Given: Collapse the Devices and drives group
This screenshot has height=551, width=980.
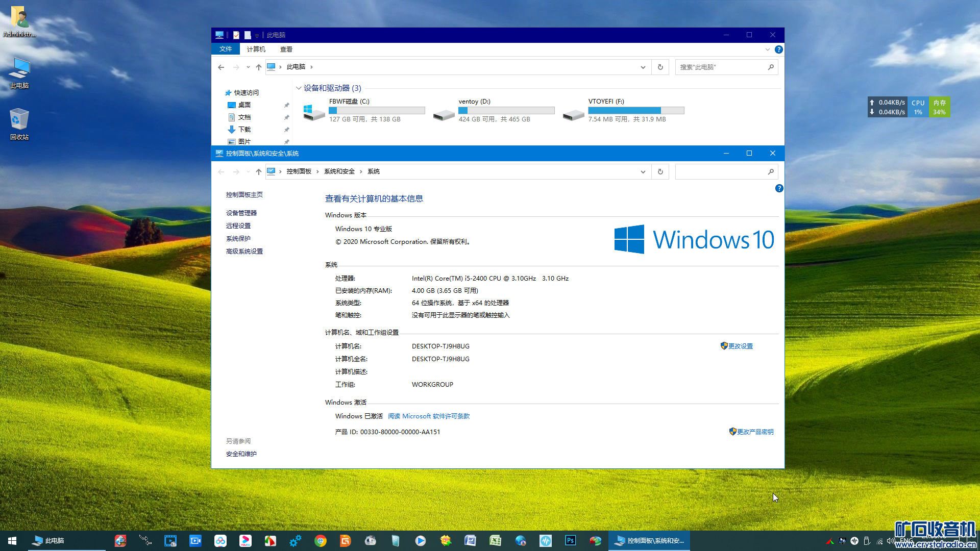Looking at the screenshot, I should pyautogui.click(x=299, y=88).
